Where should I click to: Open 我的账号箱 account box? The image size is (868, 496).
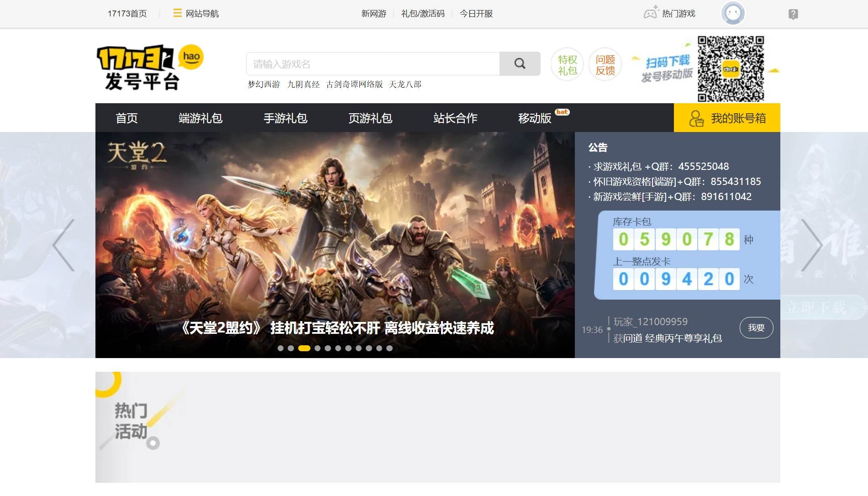point(727,118)
